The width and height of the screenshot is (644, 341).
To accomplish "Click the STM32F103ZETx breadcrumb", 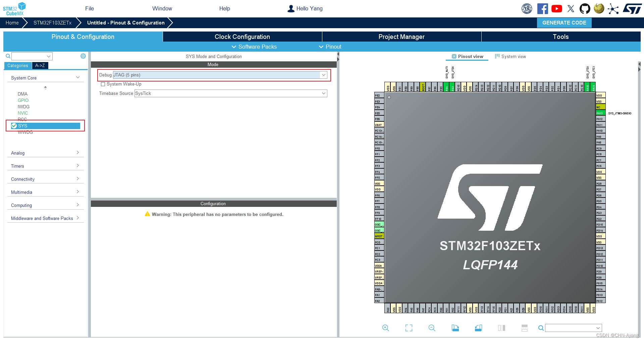I will [x=52, y=23].
